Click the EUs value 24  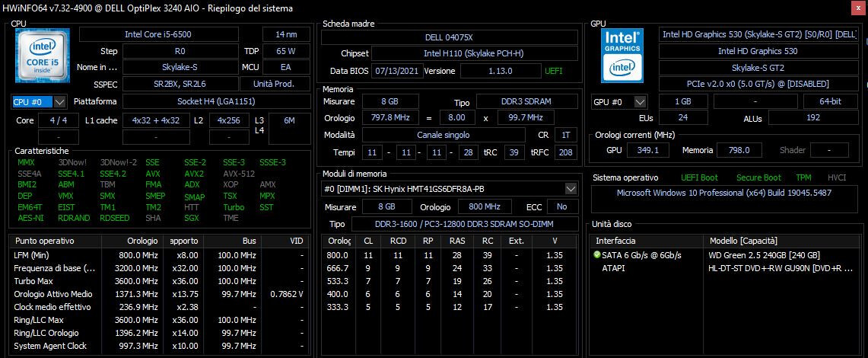coord(683,118)
